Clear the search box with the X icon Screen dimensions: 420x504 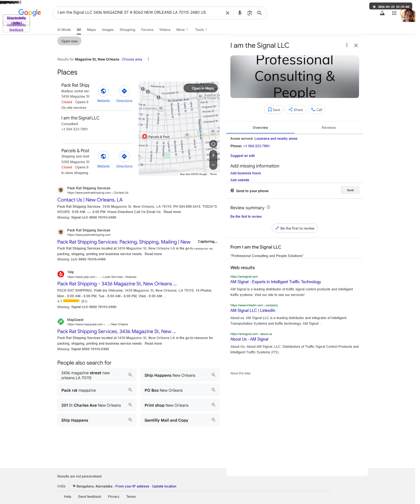tap(227, 13)
